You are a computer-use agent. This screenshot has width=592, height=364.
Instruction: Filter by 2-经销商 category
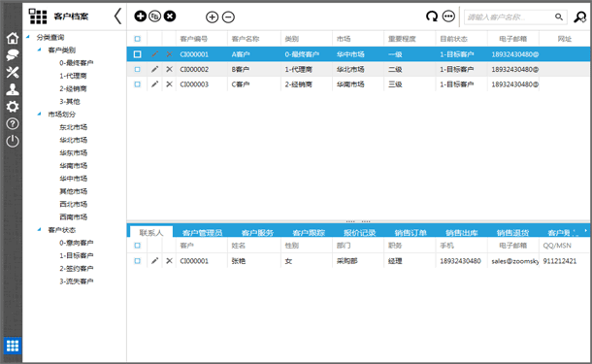click(x=73, y=88)
